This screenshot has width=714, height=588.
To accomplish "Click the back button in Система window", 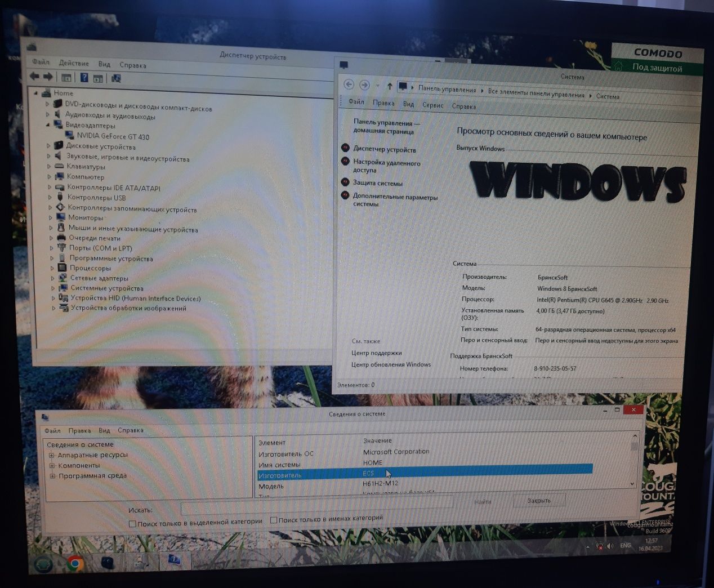I will (x=349, y=84).
